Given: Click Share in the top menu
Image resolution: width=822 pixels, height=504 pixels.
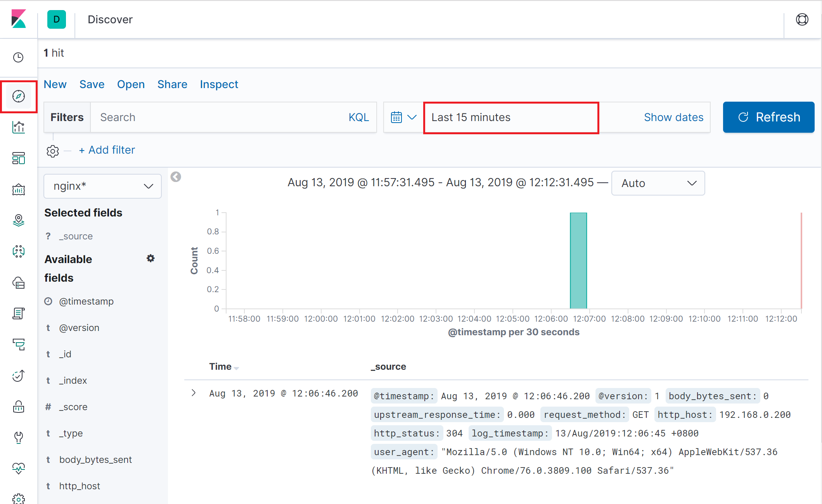Looking at the screenshot, I should (x=172, y=84).
